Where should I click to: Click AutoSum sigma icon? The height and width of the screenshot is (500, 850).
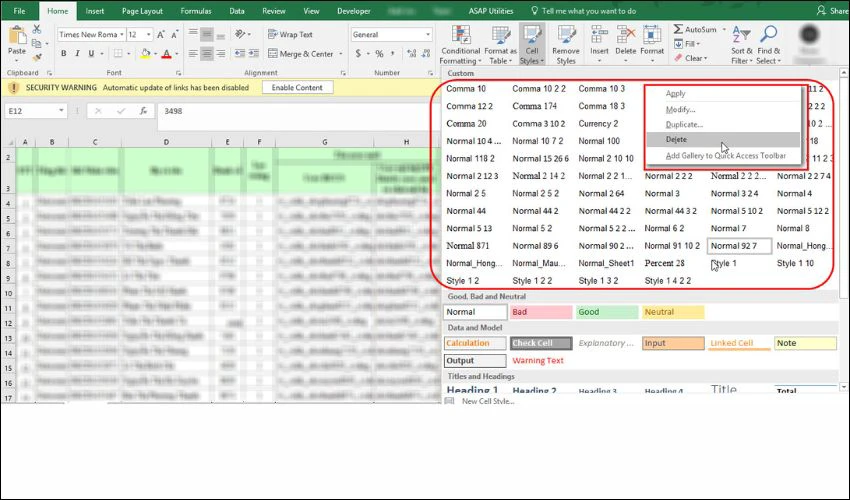pos(678,29)
